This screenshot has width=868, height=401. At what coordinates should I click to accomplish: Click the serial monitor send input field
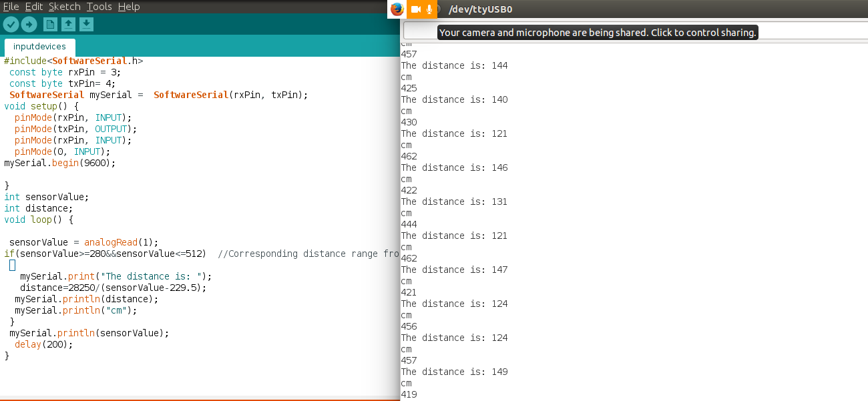(636, 31)
